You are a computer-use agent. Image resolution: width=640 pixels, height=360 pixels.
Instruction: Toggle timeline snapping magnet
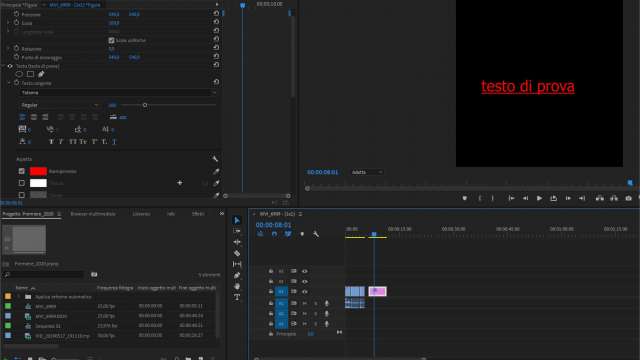pos(274,234)
